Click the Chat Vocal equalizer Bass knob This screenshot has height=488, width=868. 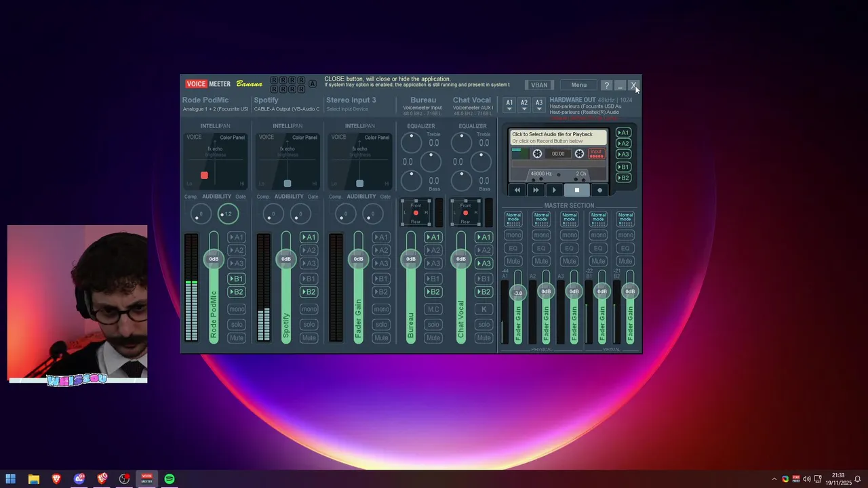tap(461, 180)
